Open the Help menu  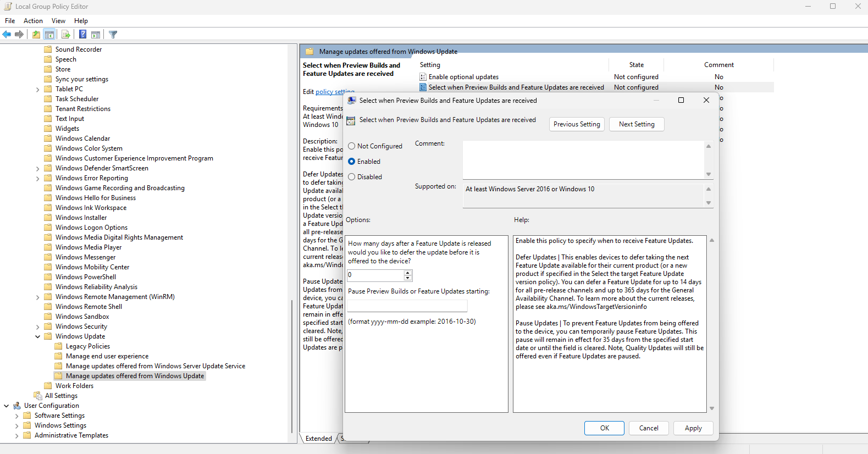point(81,21)
